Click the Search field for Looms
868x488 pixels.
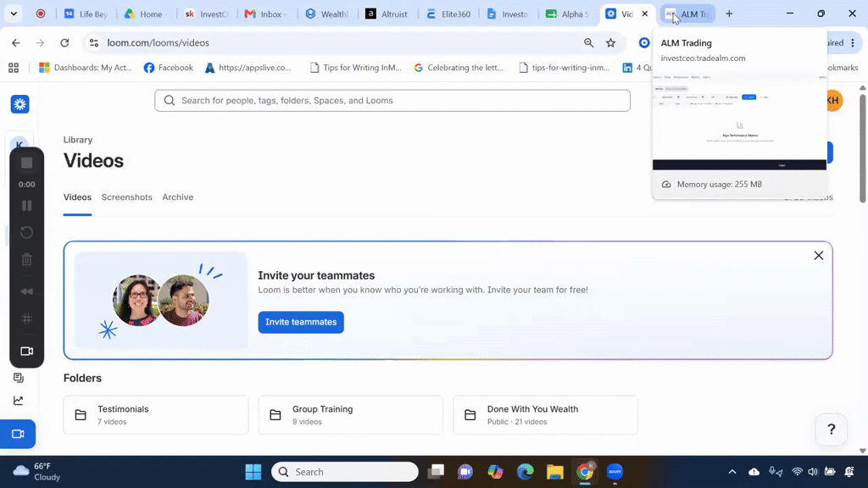click(x=392, y=101)
